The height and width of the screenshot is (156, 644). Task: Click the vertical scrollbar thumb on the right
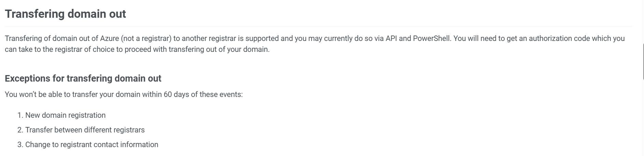click(643, 61)
